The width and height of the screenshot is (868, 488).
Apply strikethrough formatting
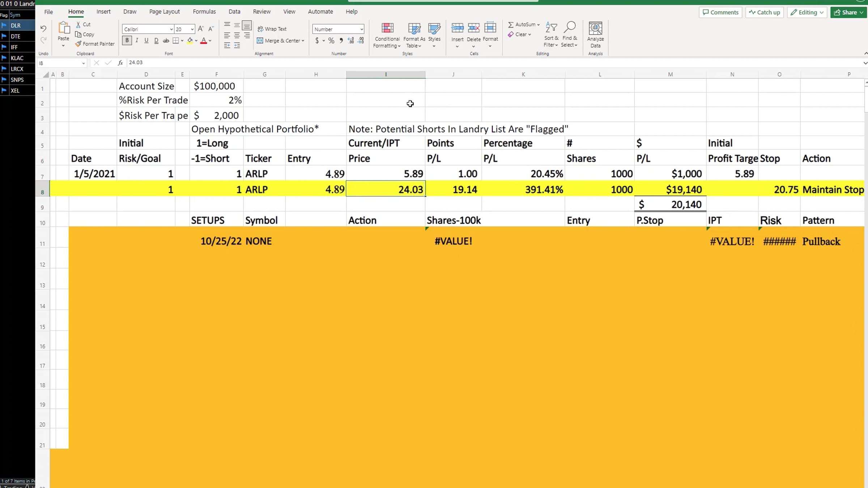coord(166,40)
